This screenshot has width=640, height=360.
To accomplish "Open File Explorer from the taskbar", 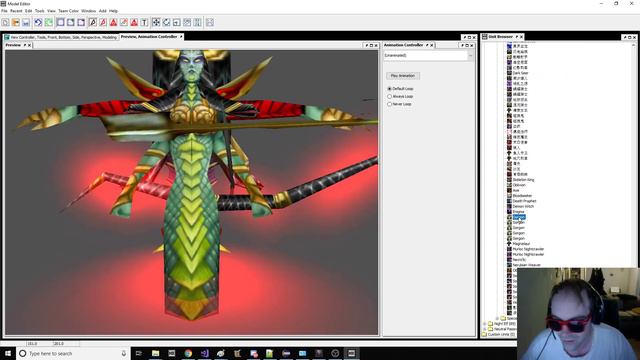I will (x=156, y=353).
